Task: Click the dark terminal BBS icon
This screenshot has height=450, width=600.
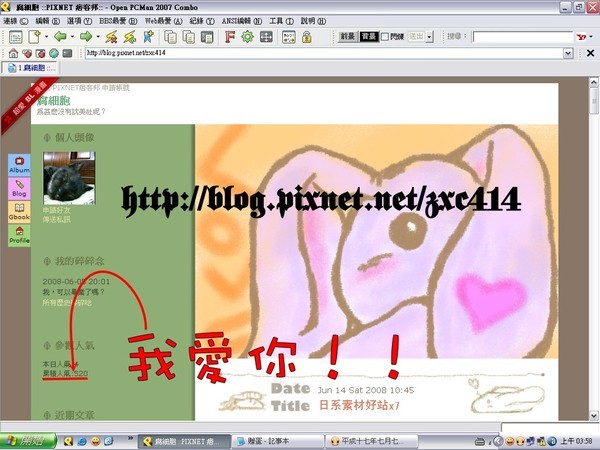Action: tap(67, 53)
